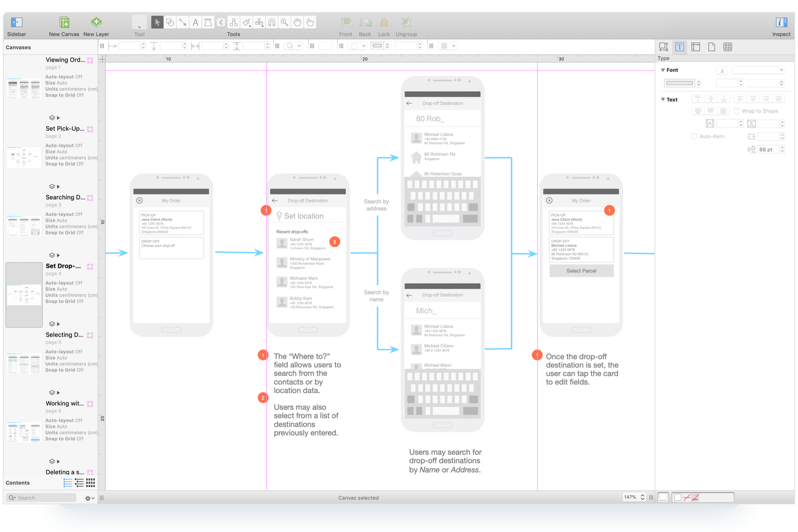
Task: Select the Pen bezier tool
Action: (x=208, y=22)
